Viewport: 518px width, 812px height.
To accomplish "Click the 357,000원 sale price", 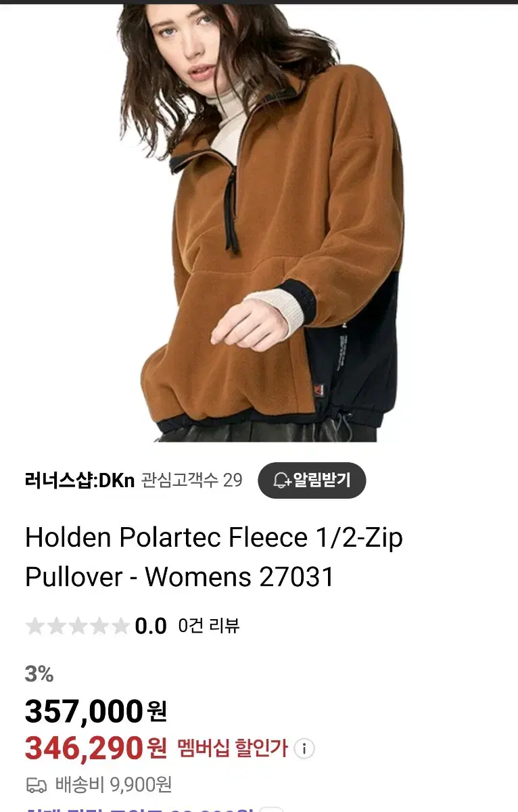I will (95, 711).
